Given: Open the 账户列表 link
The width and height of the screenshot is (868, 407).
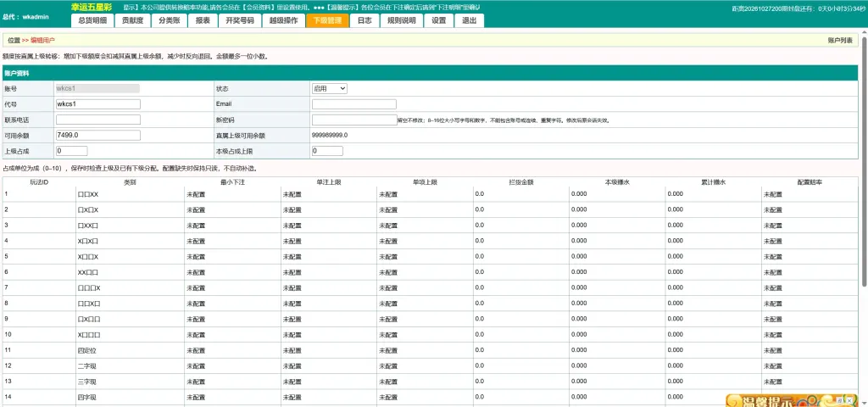Looking at the screenshot, I should pos(840,41).
